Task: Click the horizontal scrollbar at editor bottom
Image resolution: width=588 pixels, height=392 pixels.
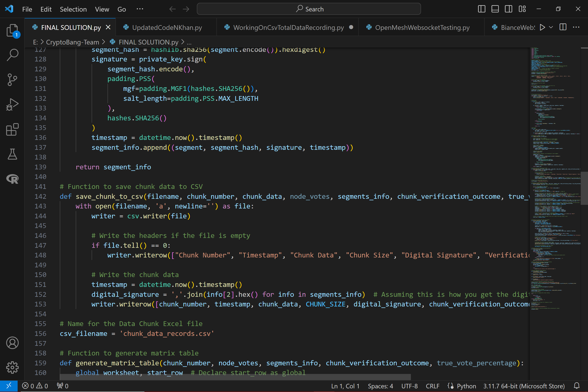Action: (235, 377)
